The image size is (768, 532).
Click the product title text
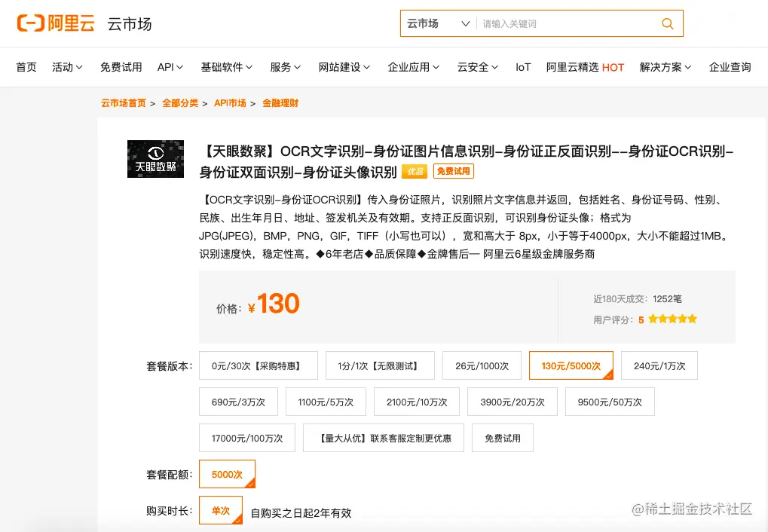pos(467,161)
